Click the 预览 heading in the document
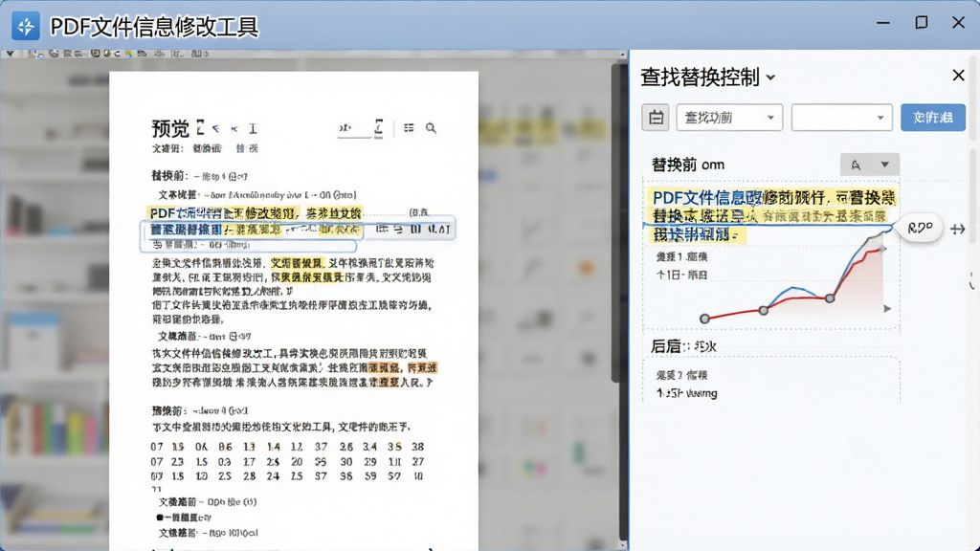This screenshot has width=980, height=551. [x=170, y=129]
